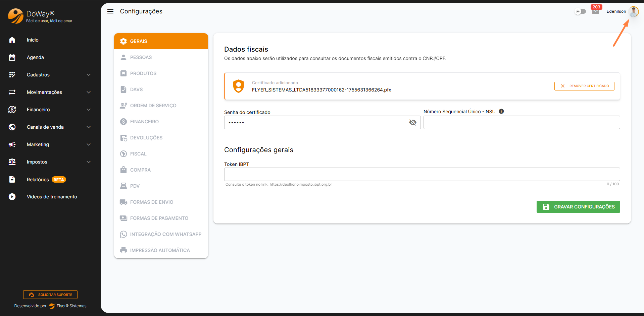Click the Edenilson profile avatar

(634, 12)
